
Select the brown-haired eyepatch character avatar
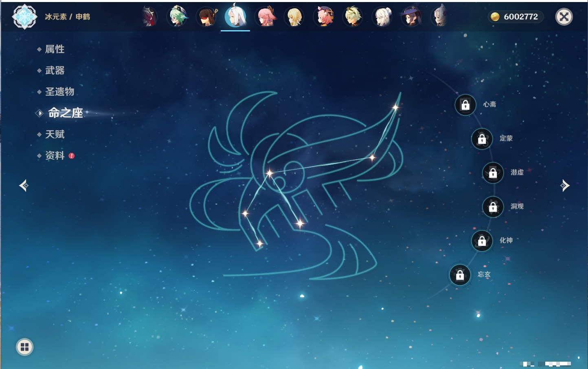click(207, 17)
